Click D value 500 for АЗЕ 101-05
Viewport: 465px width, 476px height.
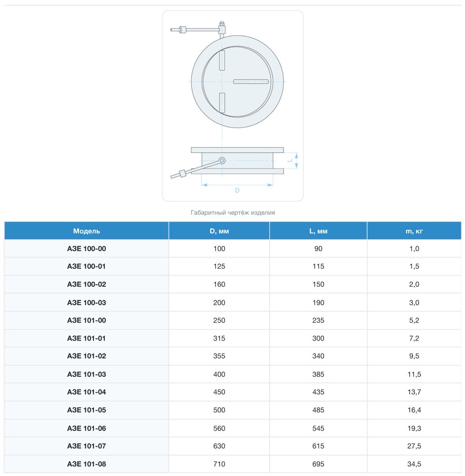219,410
